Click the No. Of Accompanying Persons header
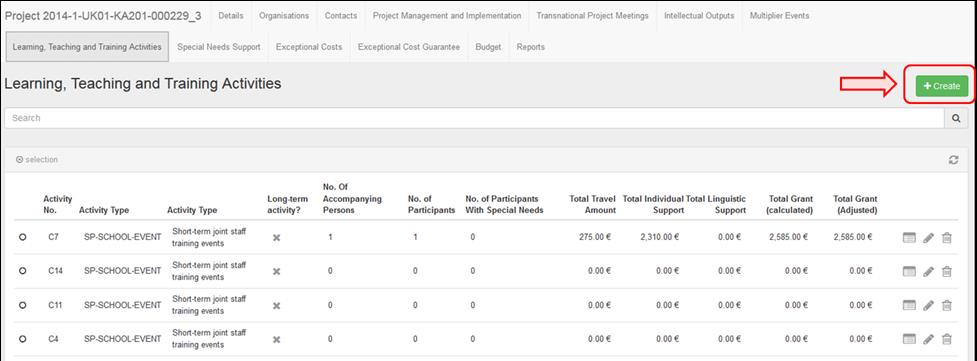 (352, 199)
